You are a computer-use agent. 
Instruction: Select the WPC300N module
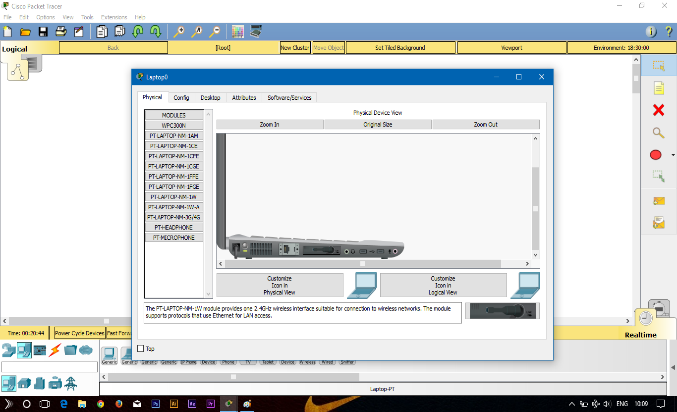click(174, 125)
